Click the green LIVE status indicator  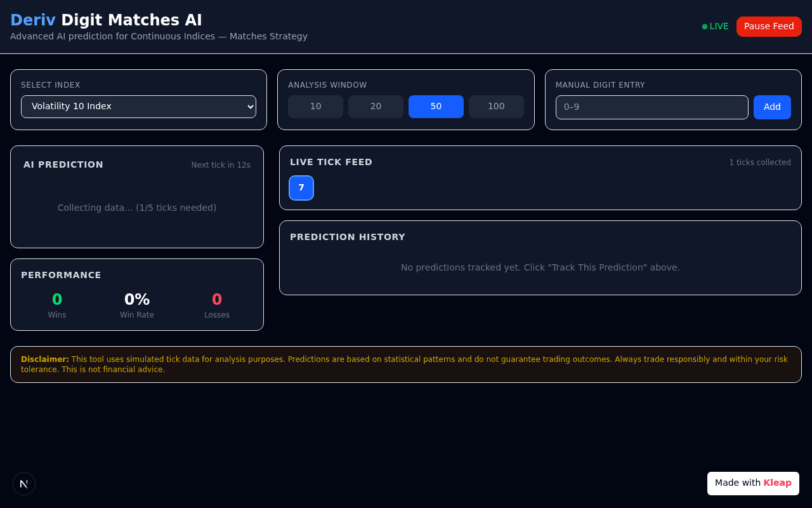click(716, 27)
